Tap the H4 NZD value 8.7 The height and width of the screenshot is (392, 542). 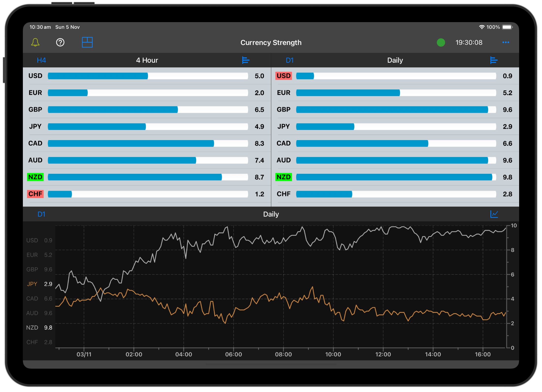coord(259,177)
